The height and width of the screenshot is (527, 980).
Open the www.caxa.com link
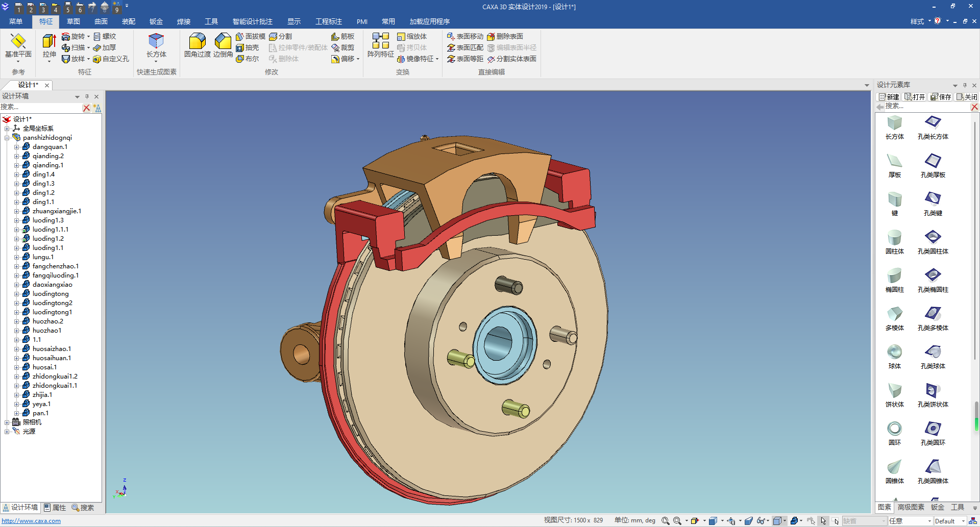31,521
